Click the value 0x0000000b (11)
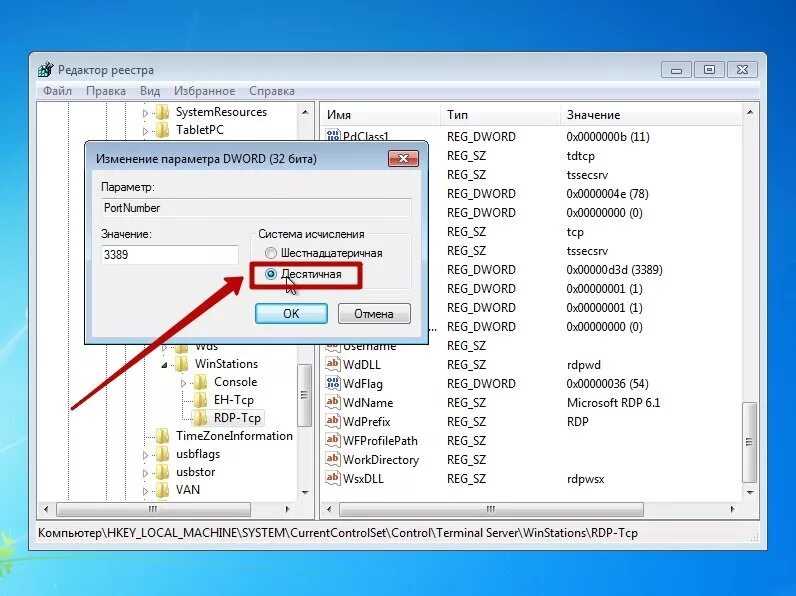The height and width of the screenshot is (596, 796). click(x=608, y=137)
